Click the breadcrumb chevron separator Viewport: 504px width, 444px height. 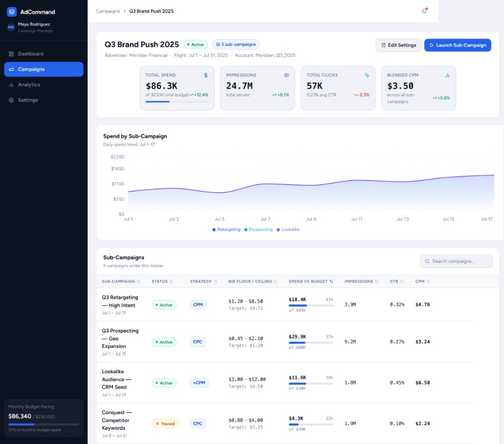pos(125,11)
